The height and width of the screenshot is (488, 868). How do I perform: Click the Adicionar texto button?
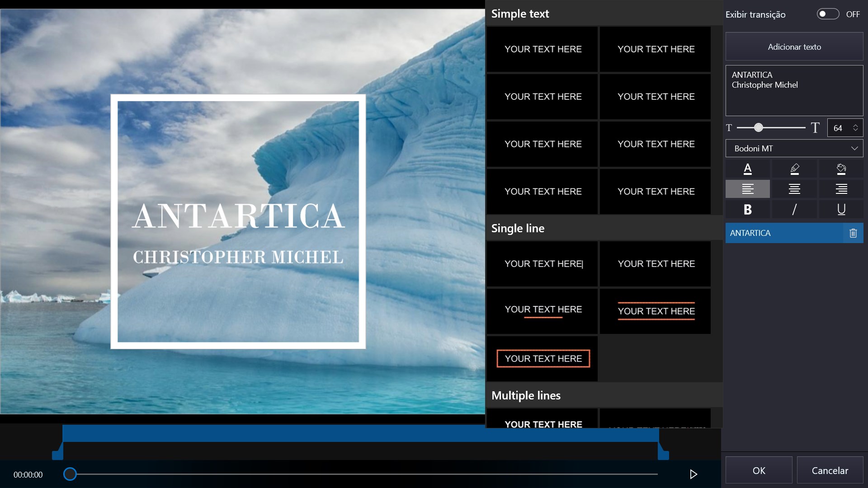(794, 47)
